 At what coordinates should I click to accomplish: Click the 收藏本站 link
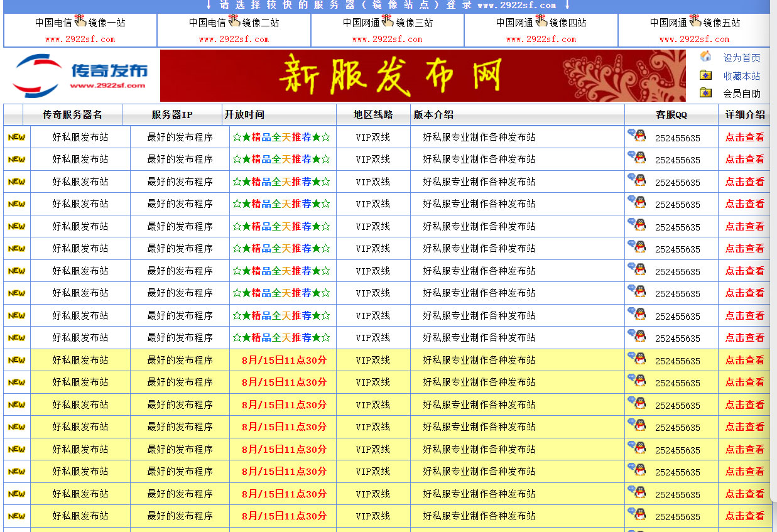[741, 76]
